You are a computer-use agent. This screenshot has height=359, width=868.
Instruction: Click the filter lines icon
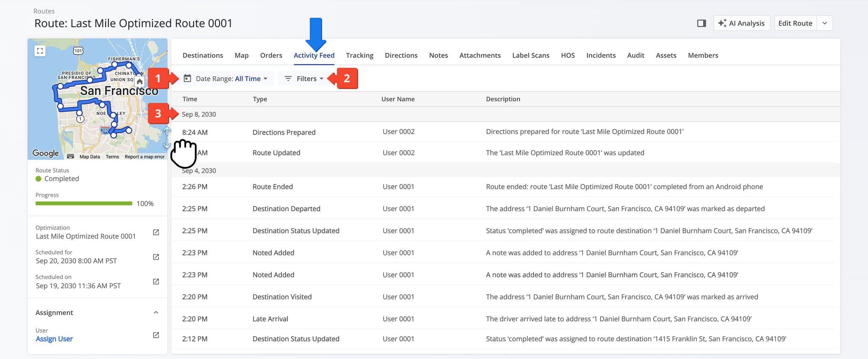tap(288, 78)
